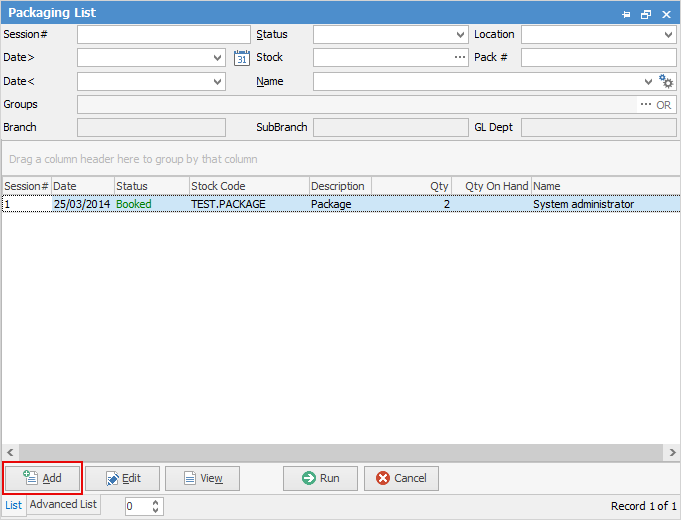Increase the record limit spinner value
This screenshot has width=681, height=520.
(x=155, y=502)
